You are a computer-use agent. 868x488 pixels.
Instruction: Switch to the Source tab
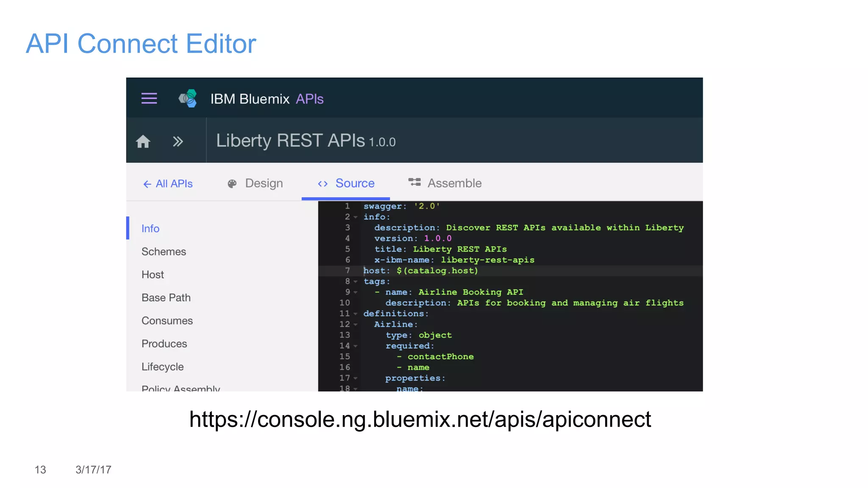[x=346, y=183]
